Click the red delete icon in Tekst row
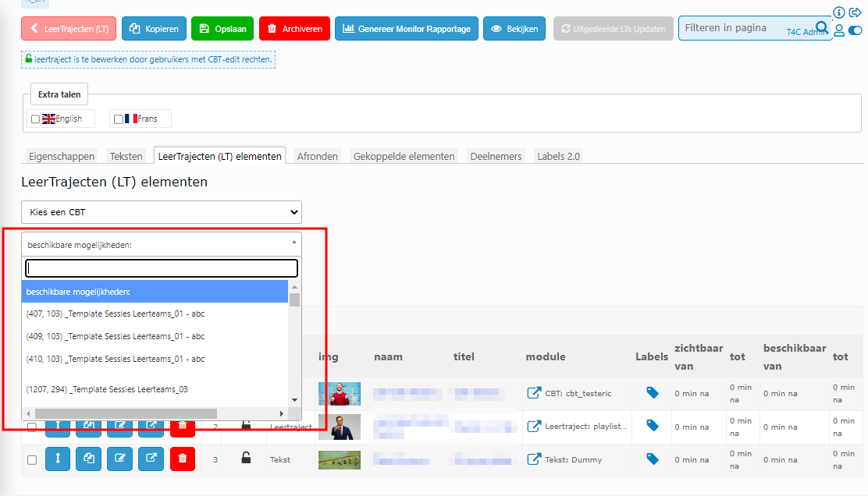 point(182,459)
